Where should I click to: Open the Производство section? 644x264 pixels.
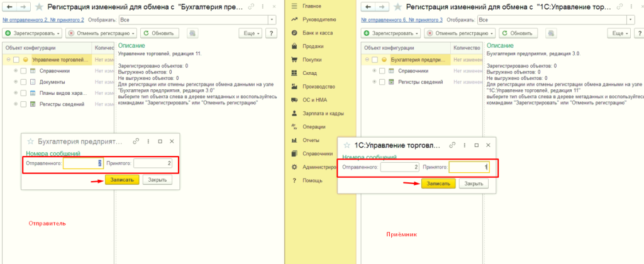[318, 87]
